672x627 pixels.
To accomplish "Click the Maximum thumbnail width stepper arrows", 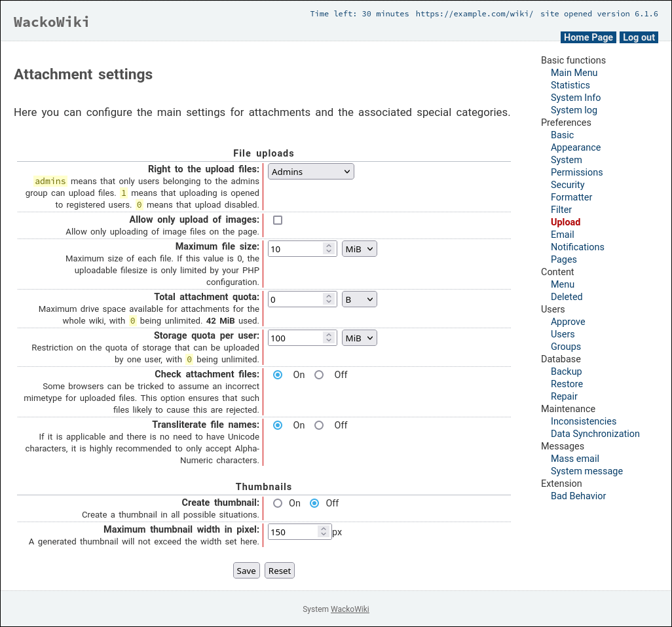I will pyautogui.click(x=323, y=532).
